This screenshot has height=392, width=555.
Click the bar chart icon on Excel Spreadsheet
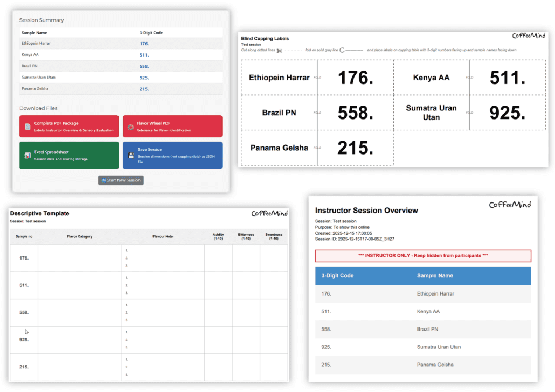(x=27, y=156)
